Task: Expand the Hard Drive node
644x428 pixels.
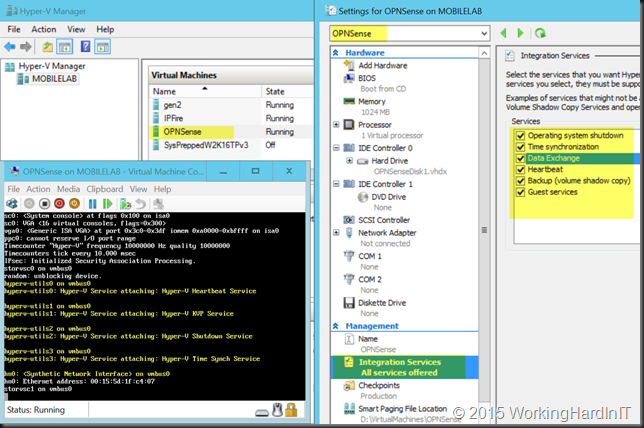Action: click(x=349, y=161)
